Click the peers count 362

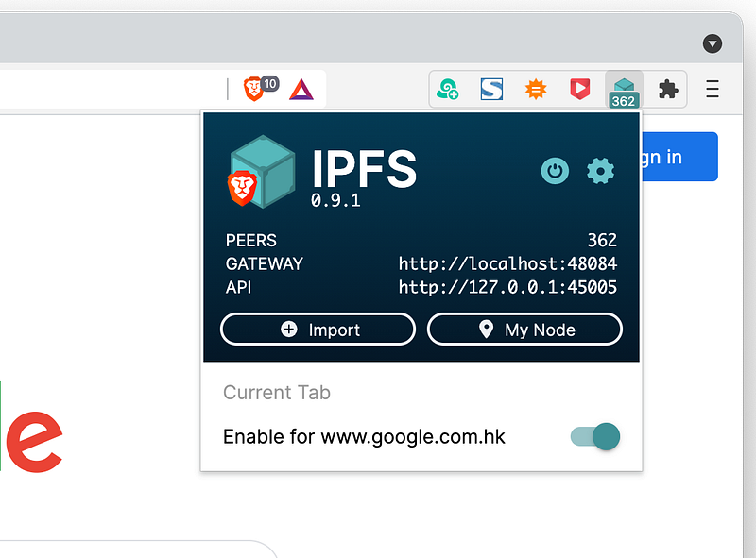(x=602, y=240)
